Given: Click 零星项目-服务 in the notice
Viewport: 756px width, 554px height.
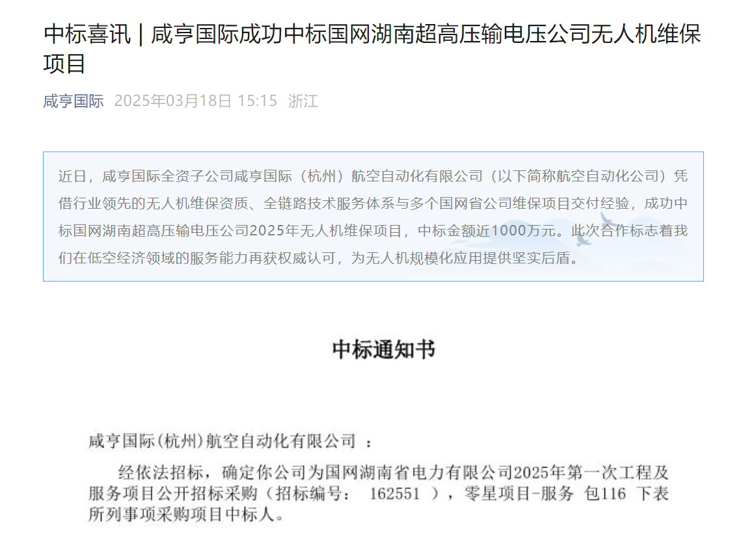Looking at the screenshot, I should [519, 494].
